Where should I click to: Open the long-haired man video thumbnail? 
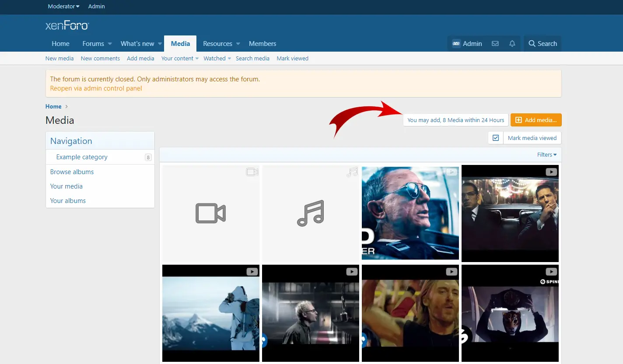point(410,313)
